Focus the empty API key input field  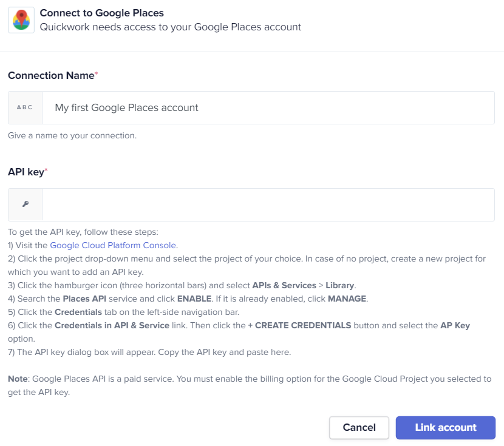coord(268,204)
